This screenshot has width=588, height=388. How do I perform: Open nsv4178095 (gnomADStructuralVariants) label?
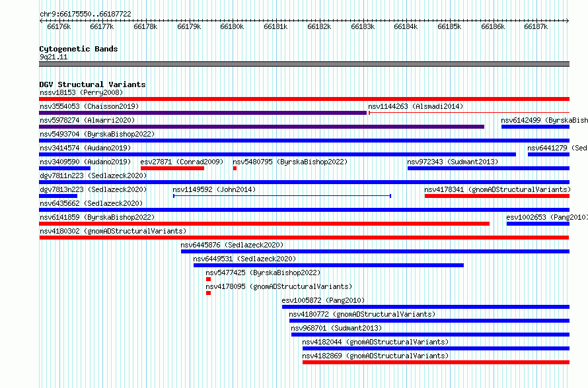pos(279,286)
